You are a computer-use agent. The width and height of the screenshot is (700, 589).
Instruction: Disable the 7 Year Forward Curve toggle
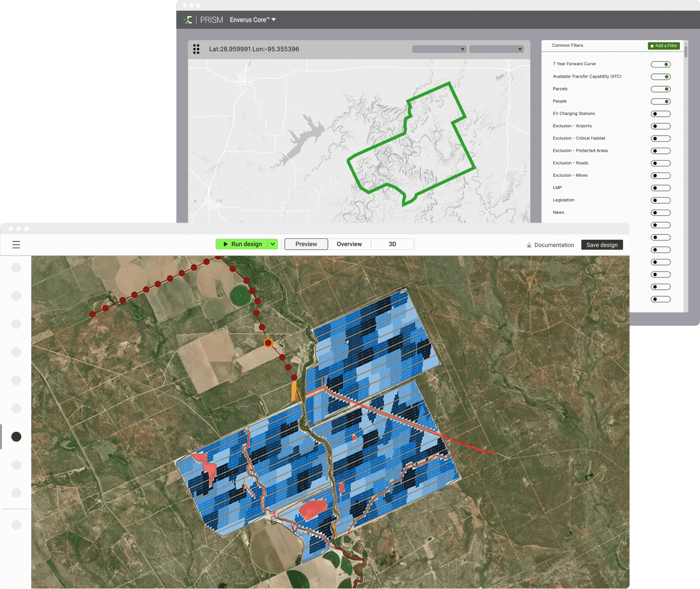[660, 64]
